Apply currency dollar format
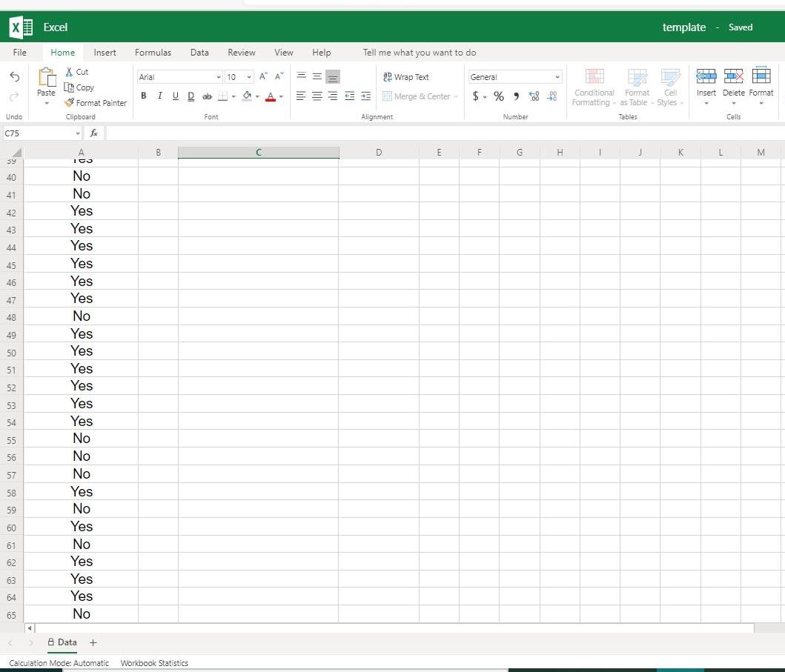Viewport: 785px width, 672px height. 475,96
